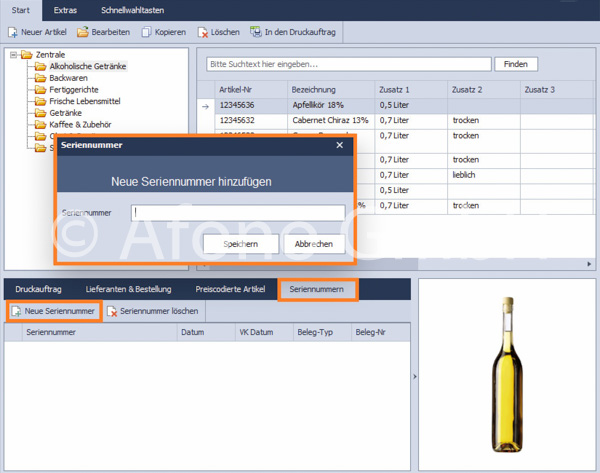Click the Seriennummer löschen icon
Viewport: 600px width, 473px height.
pyautogui.click(x=112, y=312)
